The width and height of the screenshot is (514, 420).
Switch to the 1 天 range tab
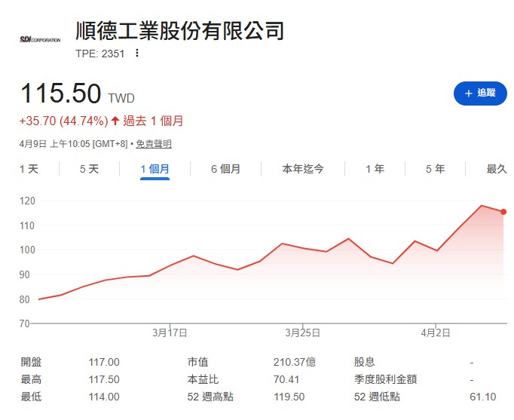(x=29, y=169)
